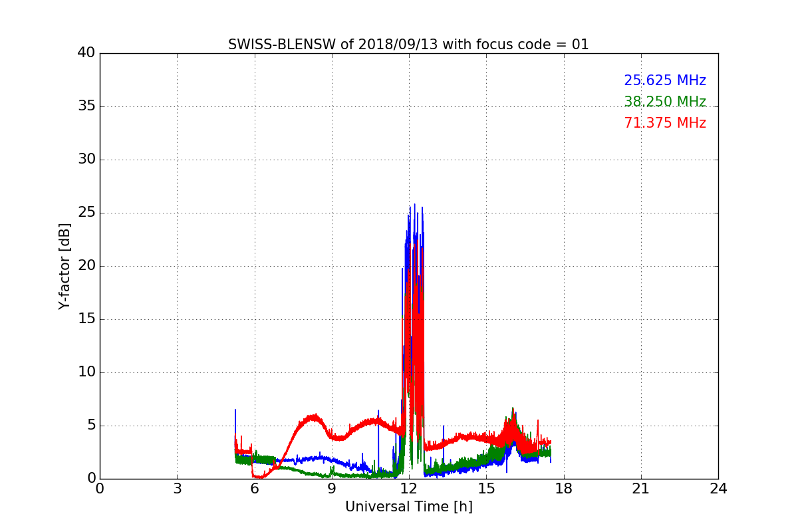This screenshot has width=798, height=532.
Task: Click the x-axis tick label 24
Action: [x=718, y=489]
